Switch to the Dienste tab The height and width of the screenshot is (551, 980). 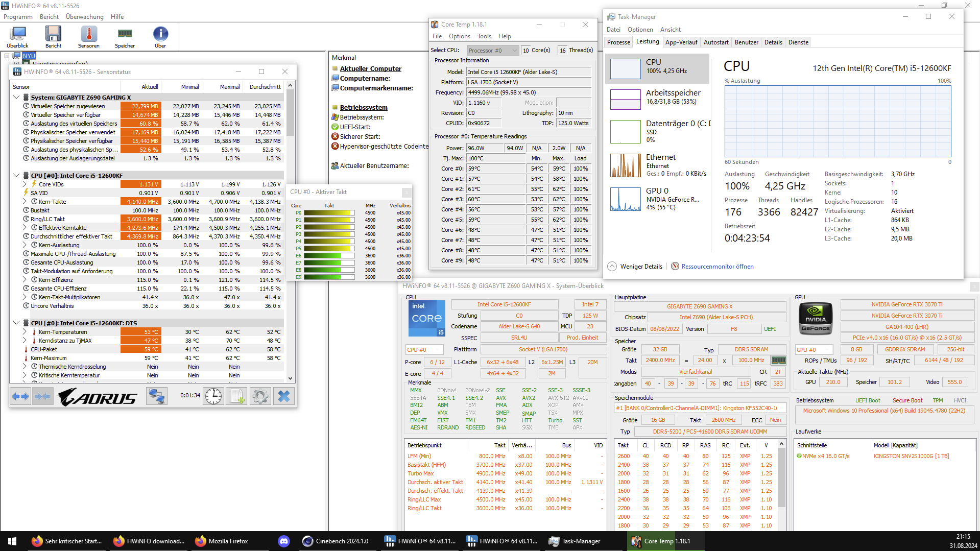pos(798,42)
